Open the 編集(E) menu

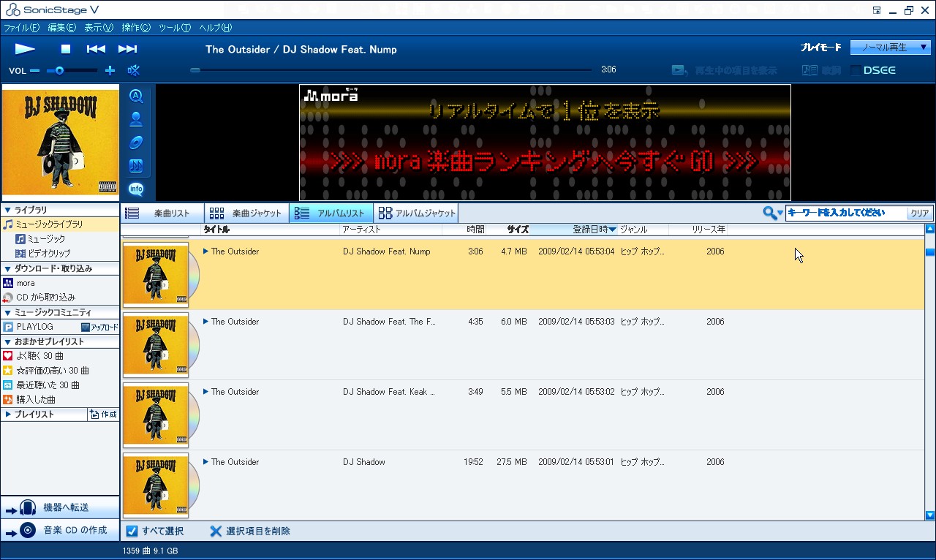[x=62, y=28]
